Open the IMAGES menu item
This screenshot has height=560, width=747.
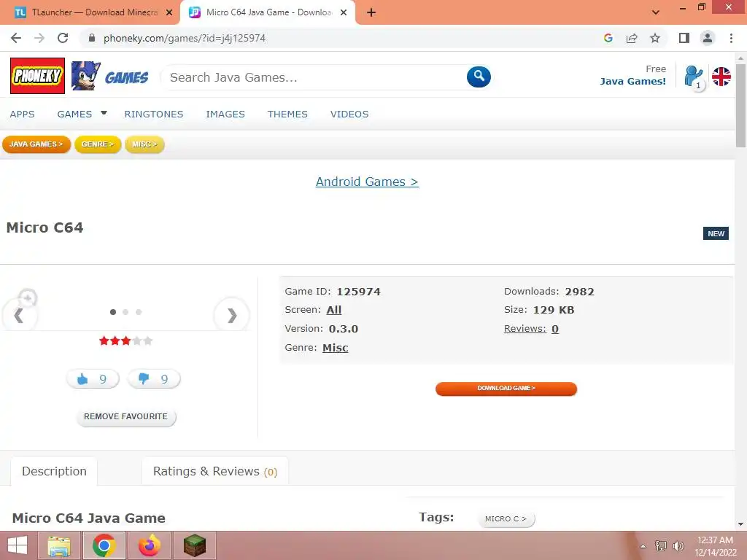pyautogui.click(x=225, y=114)
